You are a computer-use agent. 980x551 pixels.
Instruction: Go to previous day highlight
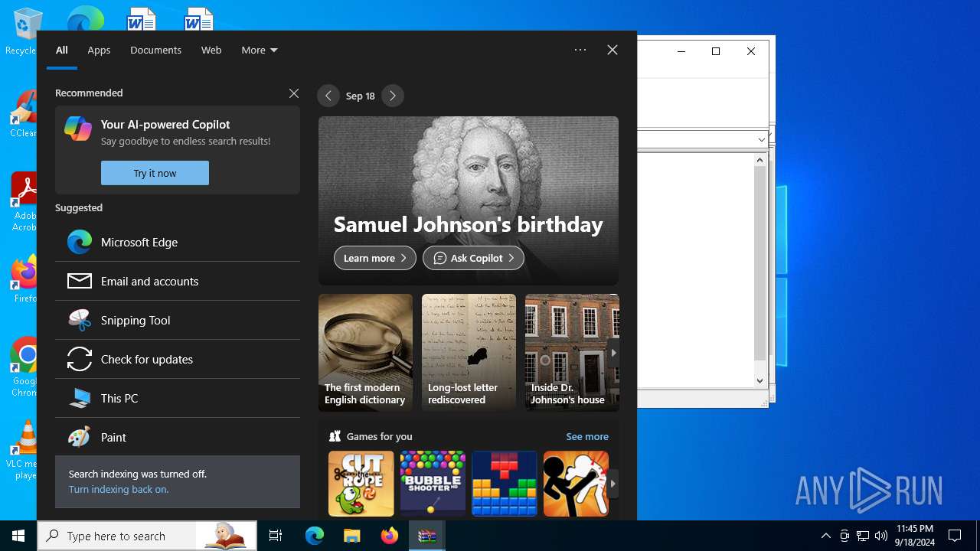(328, 96)
